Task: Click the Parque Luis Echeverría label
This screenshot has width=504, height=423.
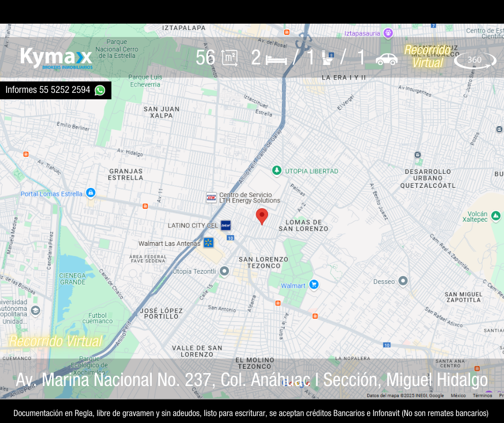Action: pos(145,81)
